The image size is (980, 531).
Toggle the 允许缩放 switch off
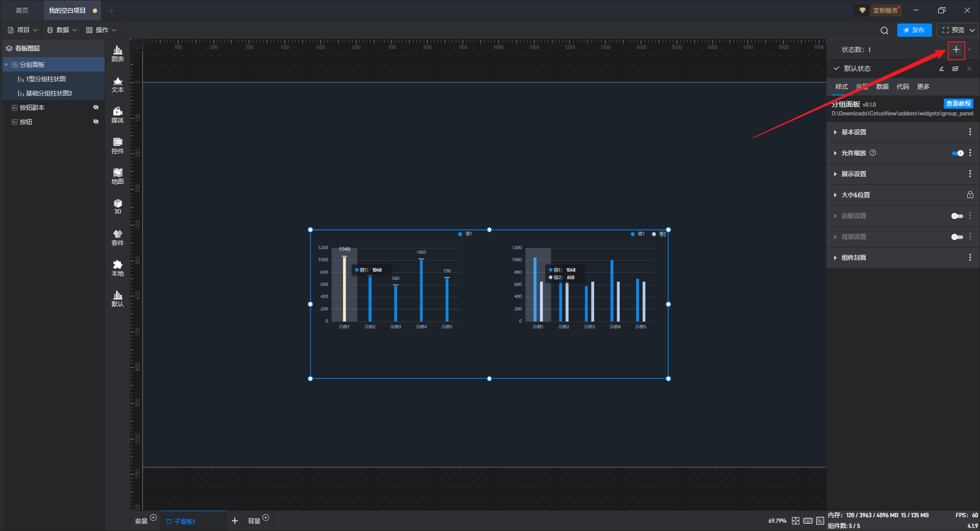click(958, 153)
